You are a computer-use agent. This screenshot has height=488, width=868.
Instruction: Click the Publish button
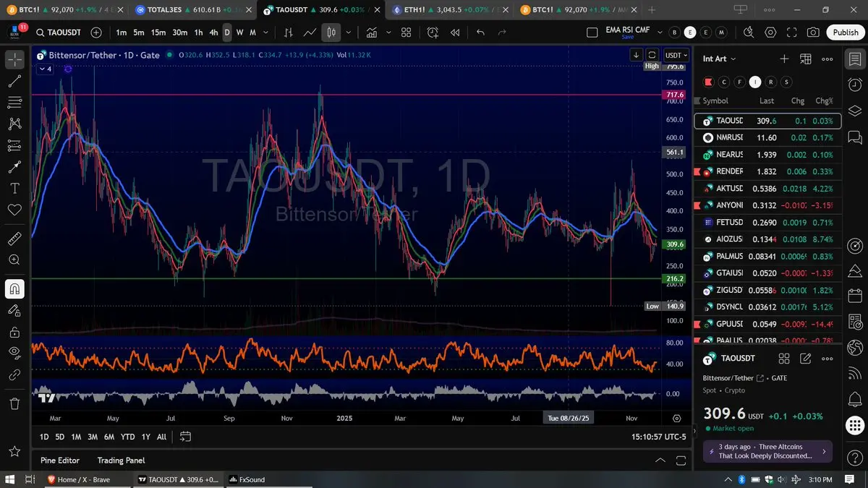845,33
